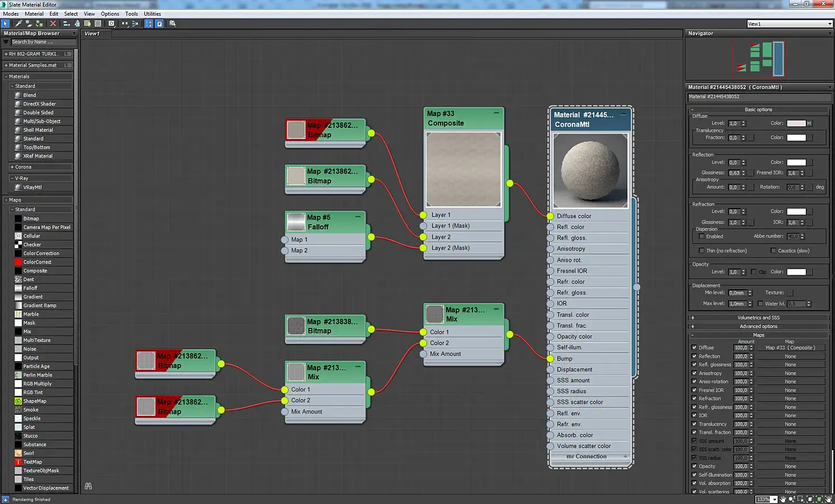This screenshot has width=835, height=504.
Task: Open the Reflection color swatch
Action: point(796,163)
